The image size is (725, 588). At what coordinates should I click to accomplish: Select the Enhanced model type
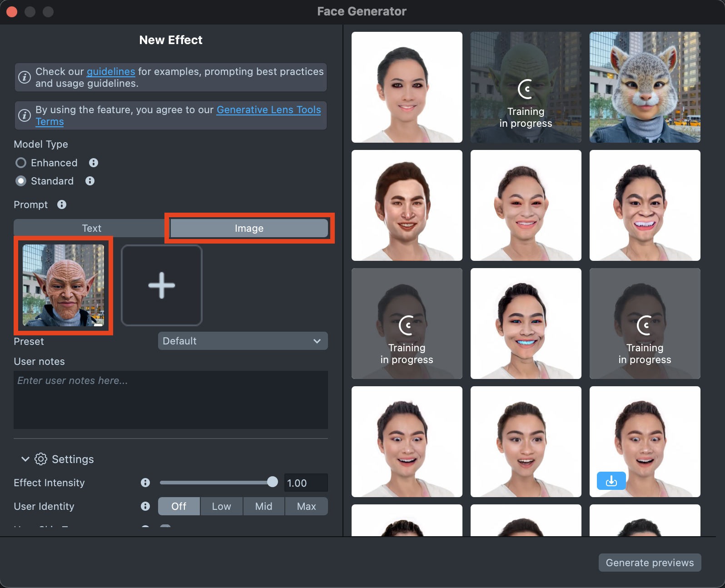[21, 163]
